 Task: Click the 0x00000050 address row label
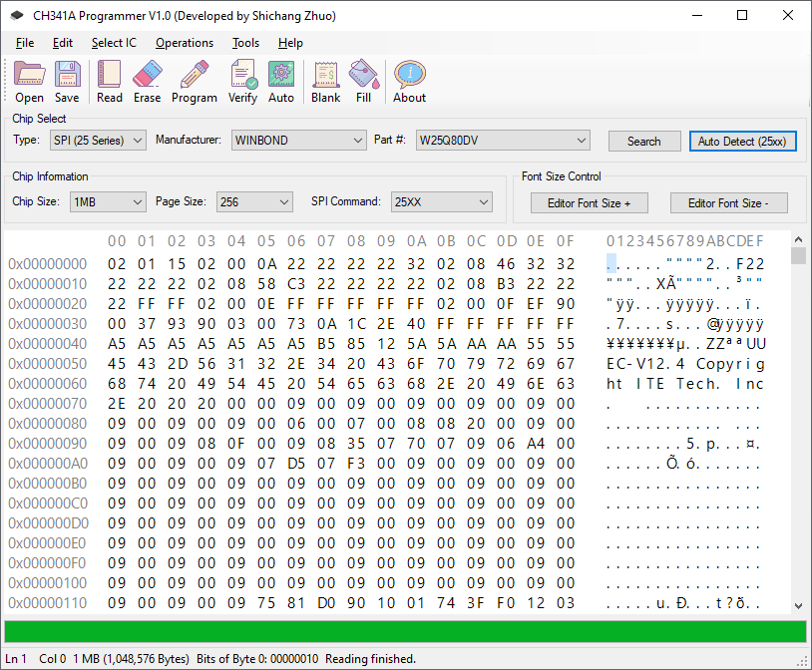point(48,364)
